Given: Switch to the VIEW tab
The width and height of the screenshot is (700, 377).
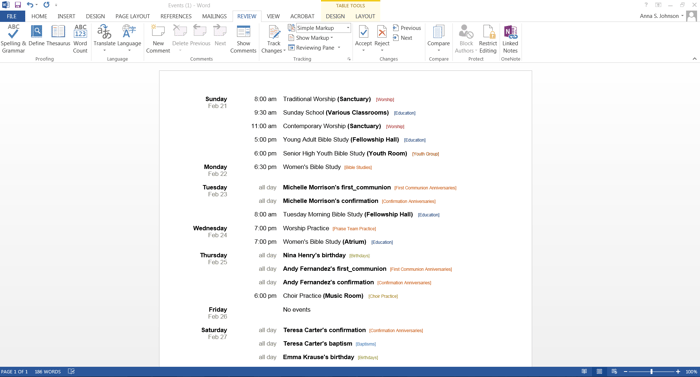Looking at the screenshot, I should pyautogui.click(x=273, y=16).
